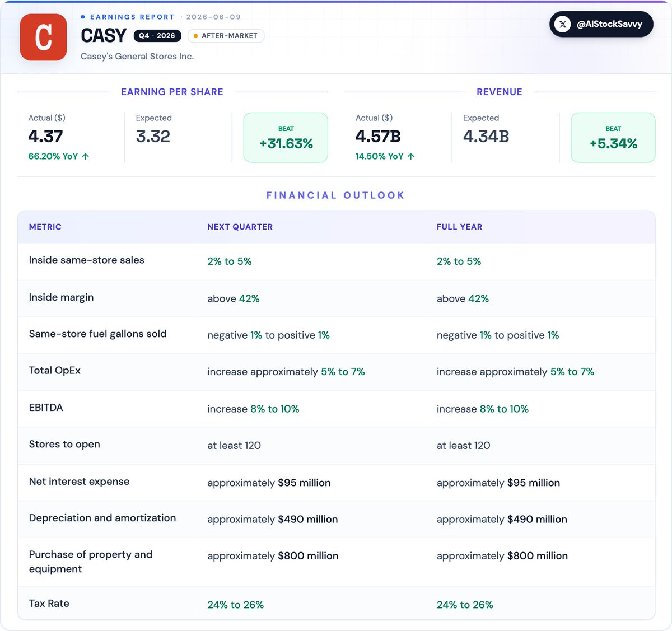Click the actual EPS value 4.37
This screenshot has height=631, width=672.
[45, 136]
